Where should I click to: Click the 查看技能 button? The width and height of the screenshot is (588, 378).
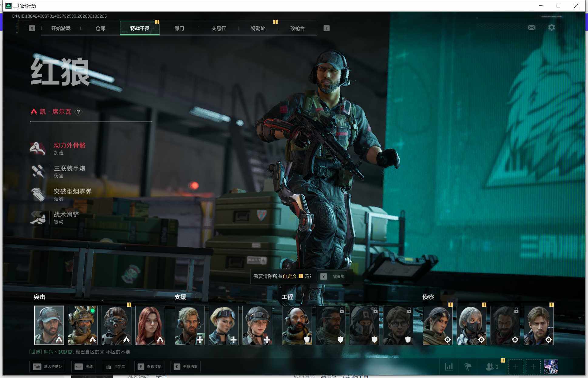(150, 367)
